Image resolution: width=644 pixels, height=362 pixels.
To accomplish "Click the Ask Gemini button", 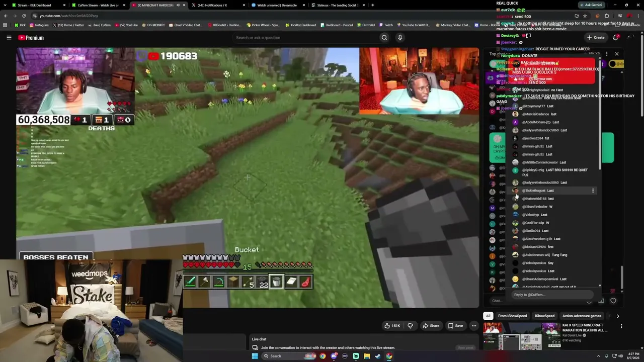I will (x=591, y=5).
